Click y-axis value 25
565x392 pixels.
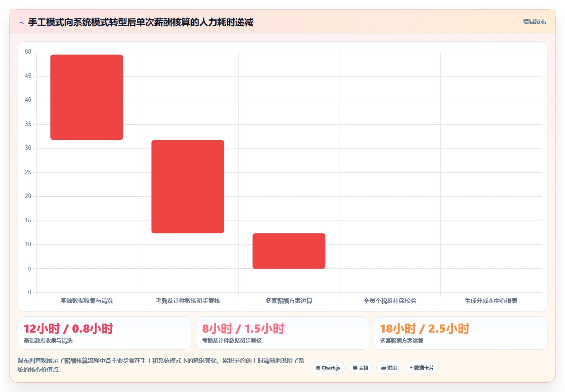[x=28, y=172]
